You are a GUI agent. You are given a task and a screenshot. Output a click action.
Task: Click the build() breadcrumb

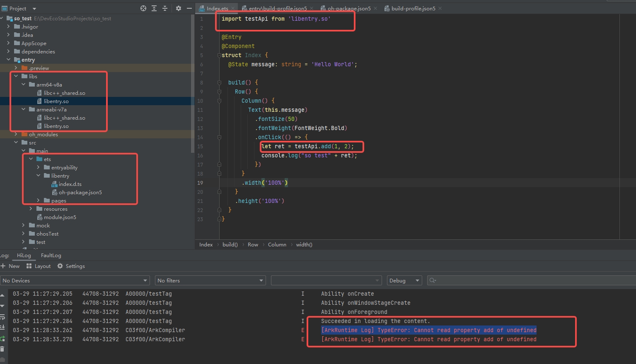click(230, 245)
